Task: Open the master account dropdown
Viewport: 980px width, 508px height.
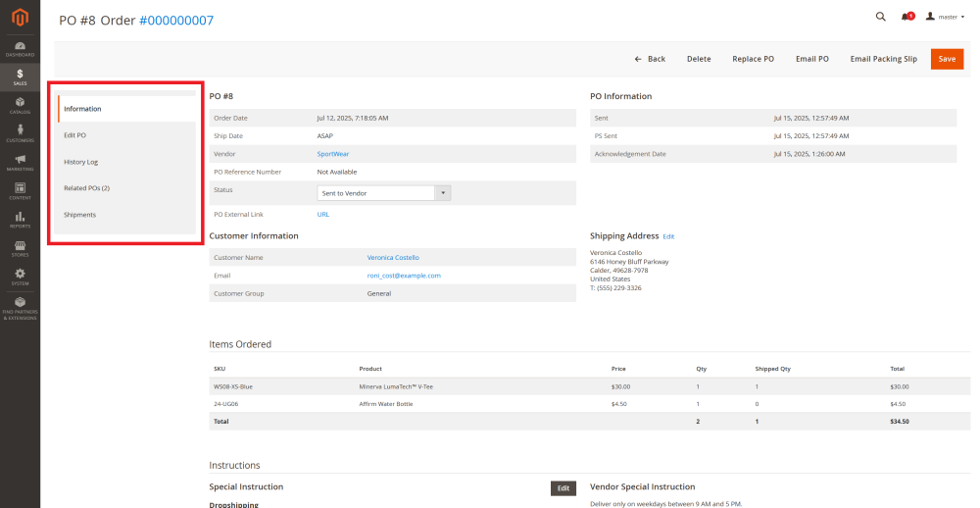Action: 945,17
